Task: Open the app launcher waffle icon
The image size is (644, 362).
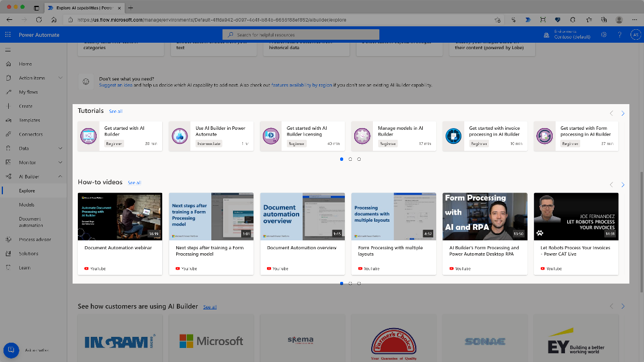Action: pyautogui.click(x=8, y=35)
